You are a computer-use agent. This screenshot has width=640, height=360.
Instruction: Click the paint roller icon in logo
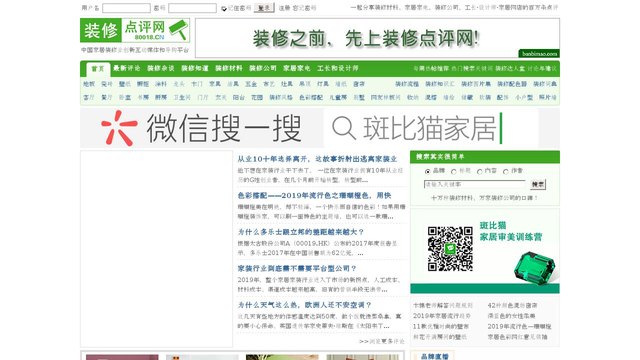(178, 29)
